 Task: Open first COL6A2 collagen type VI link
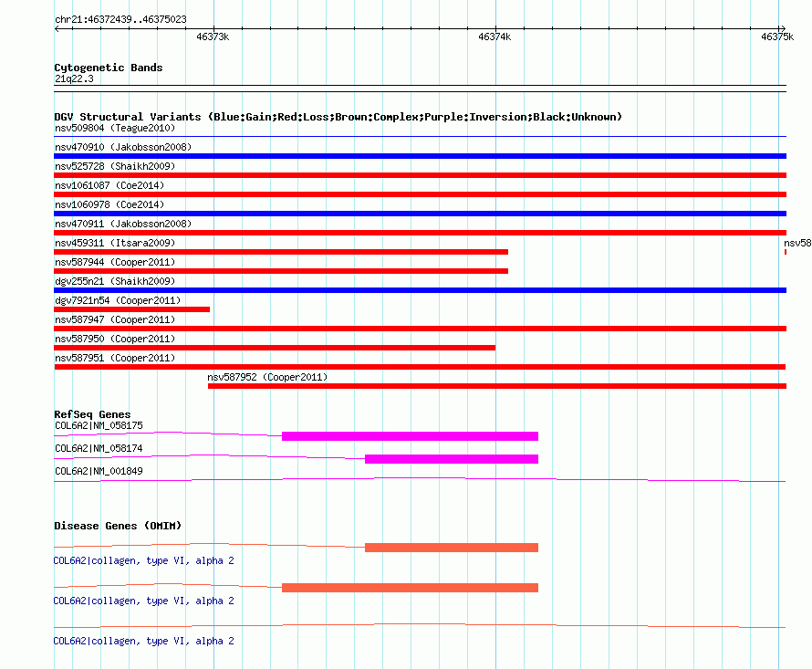coord(144,560)
